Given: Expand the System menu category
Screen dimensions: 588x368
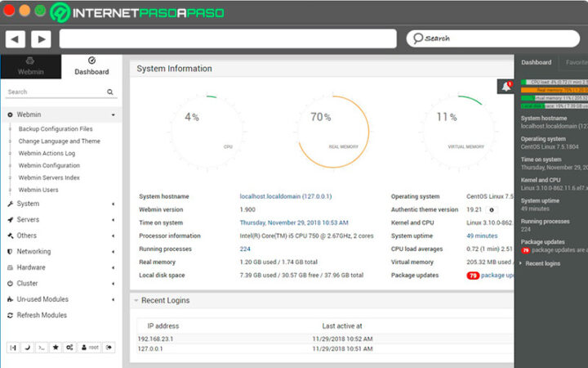Looking at the screenshot, I should (x=61, y=204).
